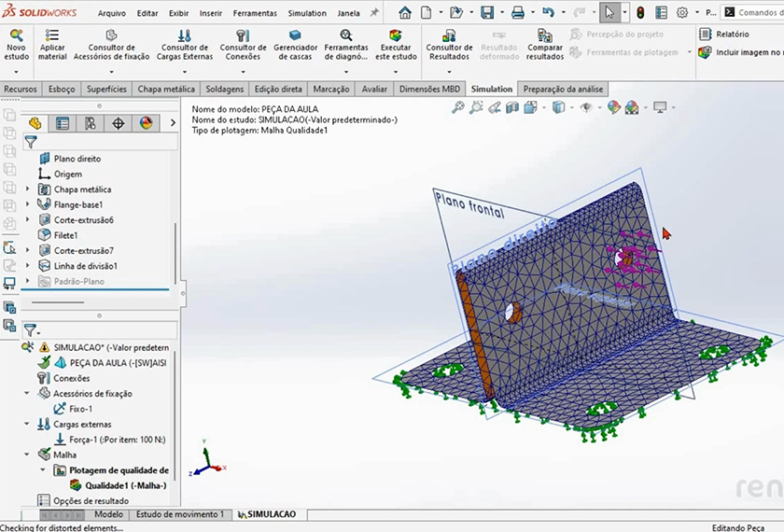Expand the Chapa metálica tree node
The height and width of the screenshot is (532, 784).
point(28,189)
